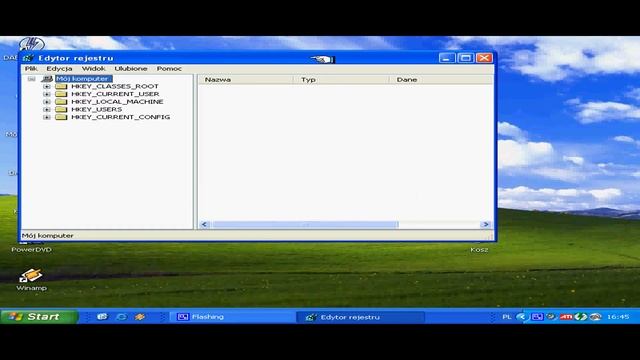640x360 pixels.
Task: Open the Ulubione menu
Action: pyautogui.click(x=131, y=69)
